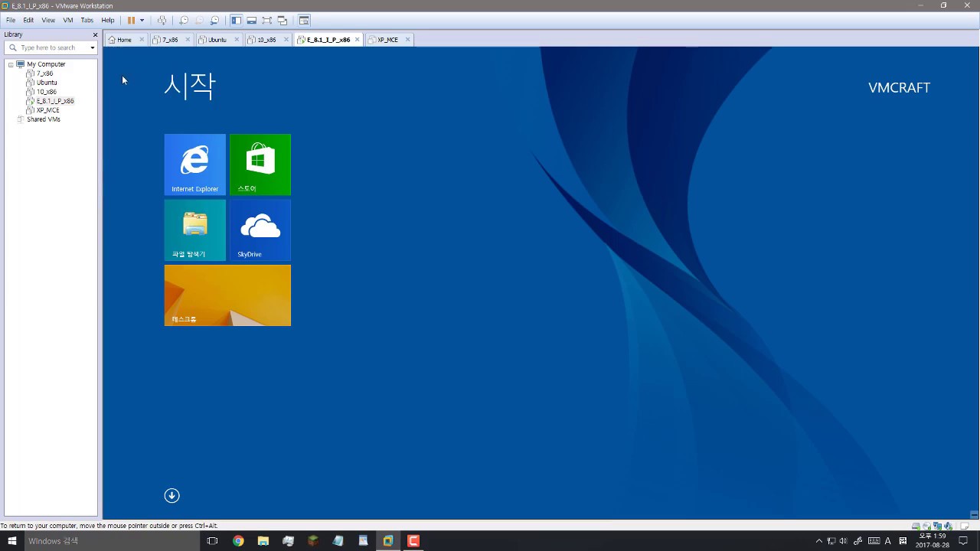This screenshot has width=980, height=551.
Task: Click the network adapter status icon
Action: (937, 526)
